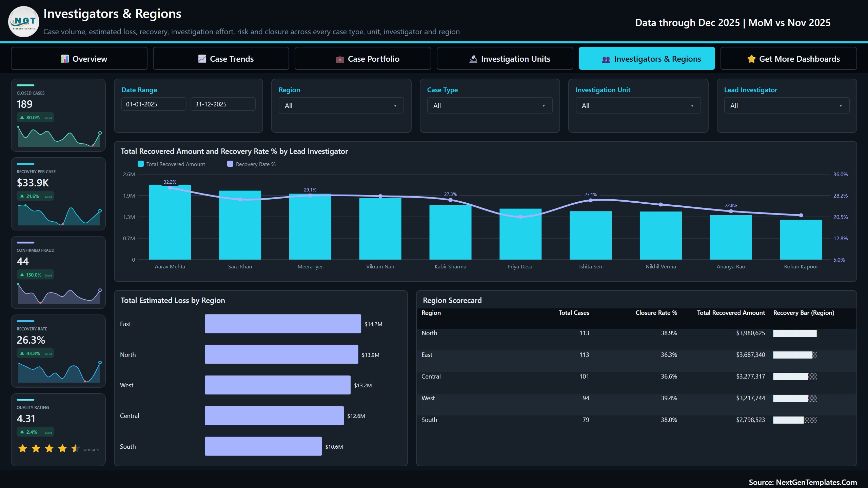Image resolution: width=868 pixels, height=488 pixels.
Task: Click Aarav Mehta's recovered amount bar
Action: [x=170, y=222]
